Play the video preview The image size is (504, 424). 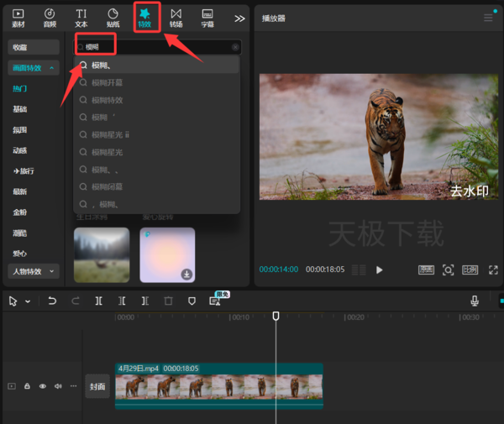click(380, 270)
